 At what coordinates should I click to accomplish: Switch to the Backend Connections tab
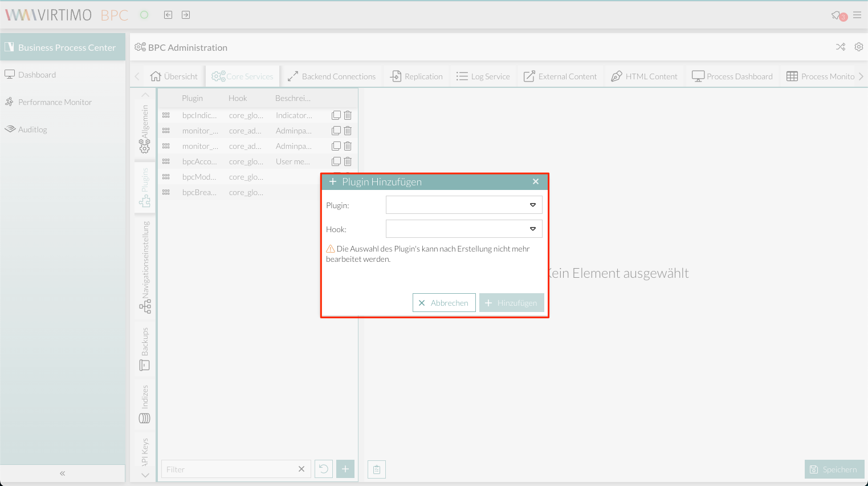(x=332, y=76)
